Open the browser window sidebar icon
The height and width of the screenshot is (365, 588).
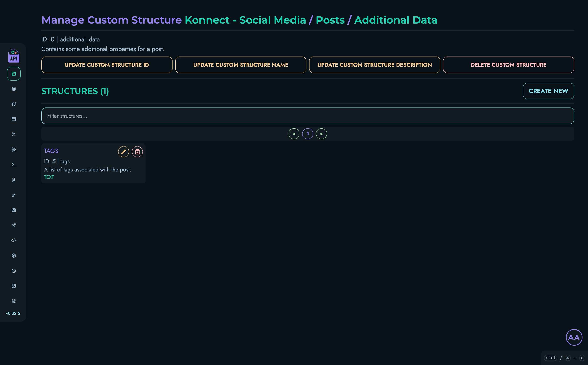[14, 119]
